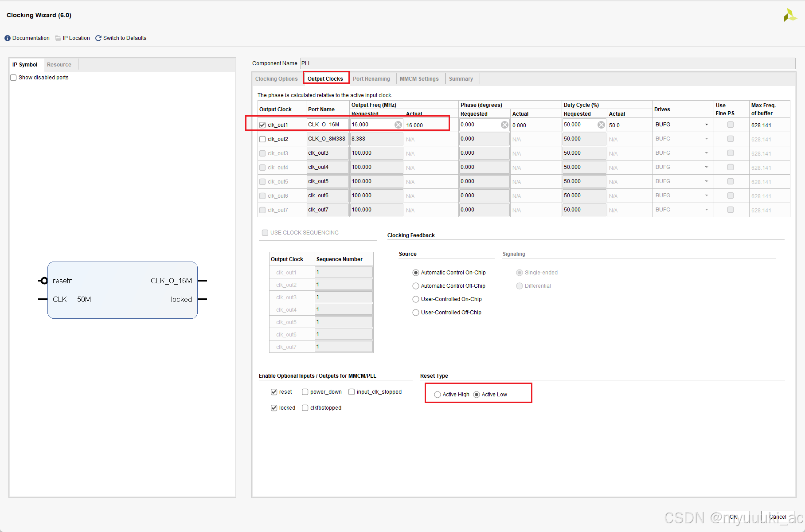
Task: Click the IP Location link
Action: click(76, 38)
